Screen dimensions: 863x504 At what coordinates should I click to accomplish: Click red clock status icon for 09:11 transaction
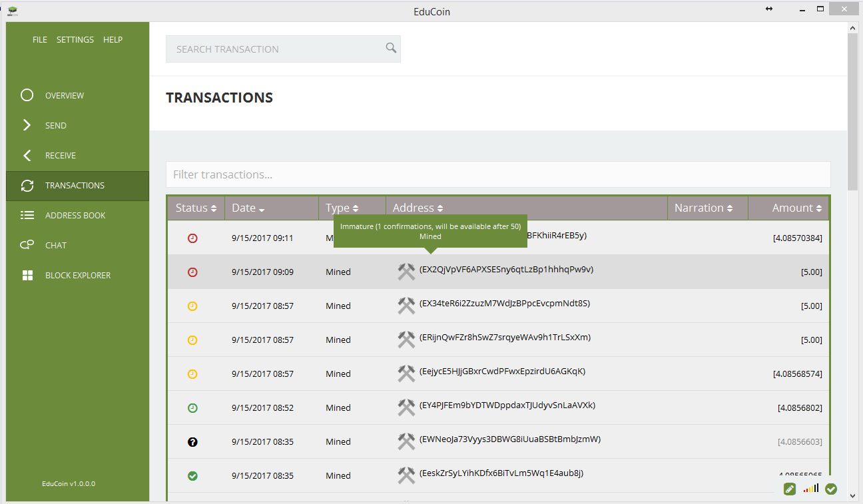coord(192,238)
